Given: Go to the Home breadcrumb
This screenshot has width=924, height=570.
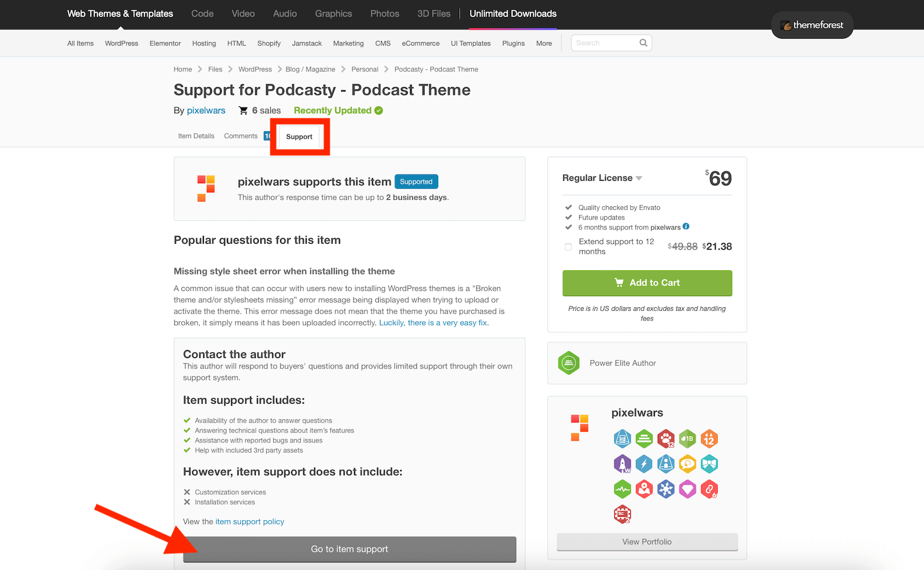Looking at the screenshot, I should pyautogui.click(x=183, y=69).
